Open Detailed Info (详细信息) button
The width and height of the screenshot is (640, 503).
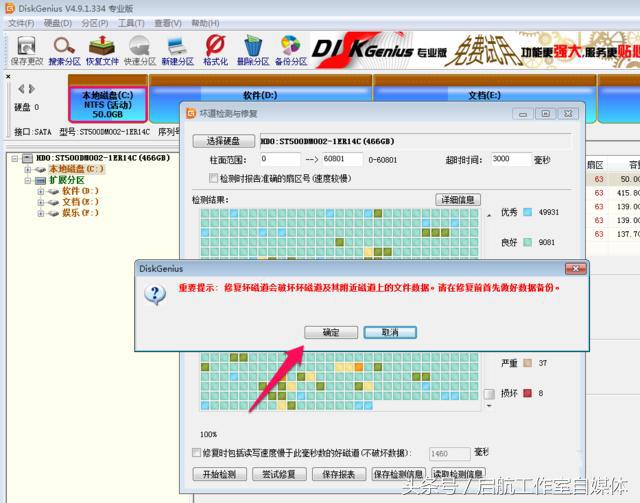458,200
